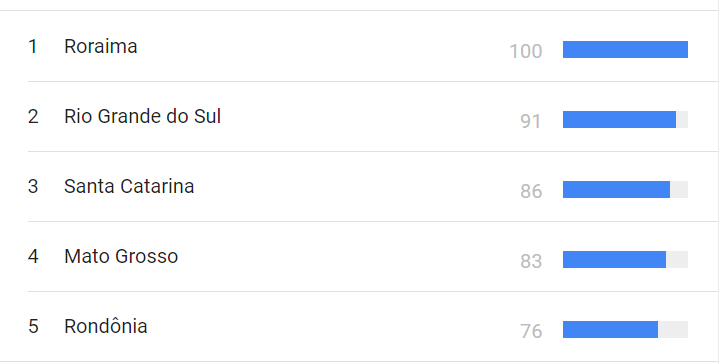Screen dimensions: 719x364
Task: Click the value 76 score
Action: [531, 331]
